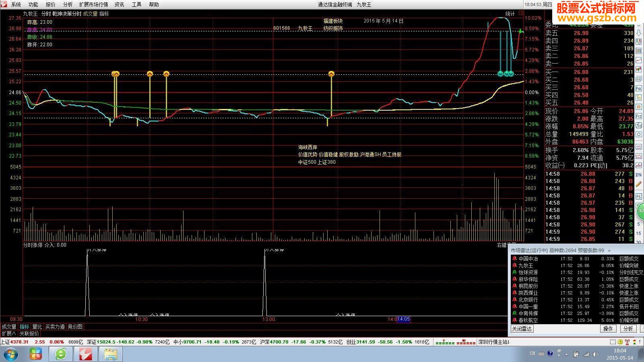Expand the 扩展∧ panel
Image resolution: width=644 pixels, height=362 pixels.
coord(9,333)
